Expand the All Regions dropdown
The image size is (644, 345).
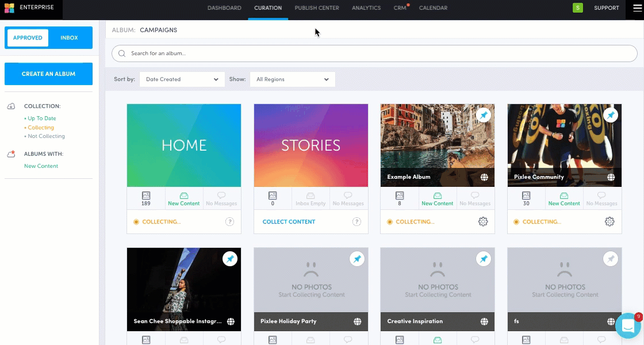[292, 79]
